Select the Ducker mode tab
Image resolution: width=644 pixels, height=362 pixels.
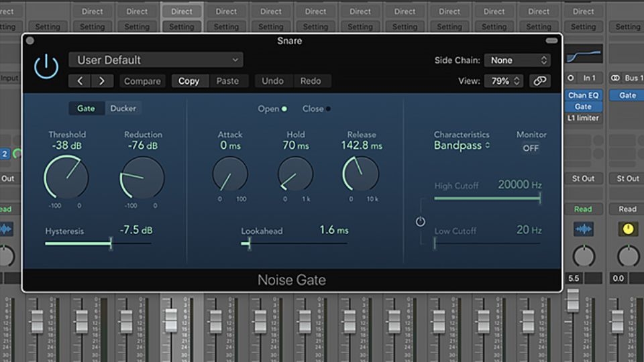point(123,109)
